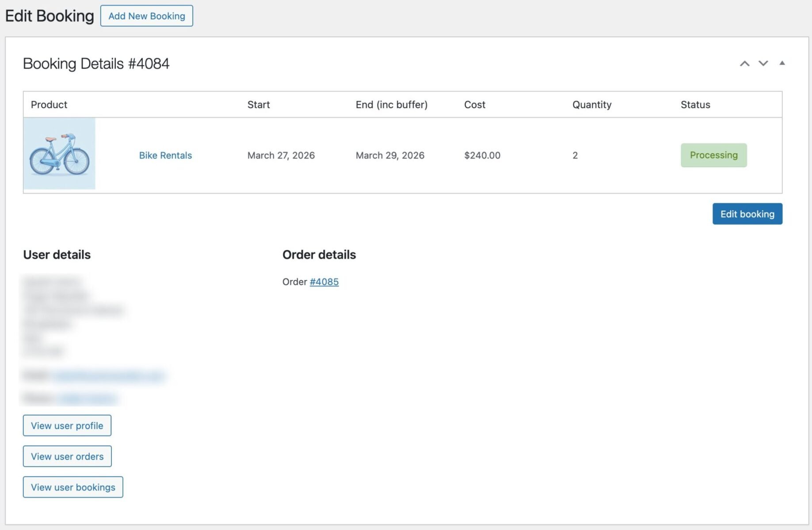Collapse the Booking Details panel

point(782,64)
